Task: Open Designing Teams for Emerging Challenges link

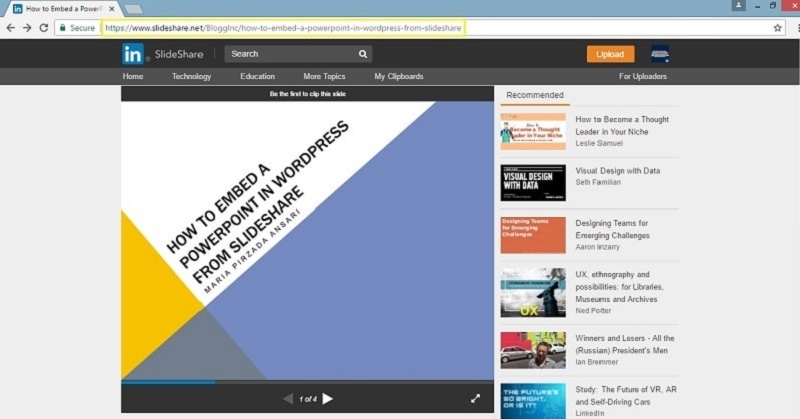Action: tap(612, 229)
